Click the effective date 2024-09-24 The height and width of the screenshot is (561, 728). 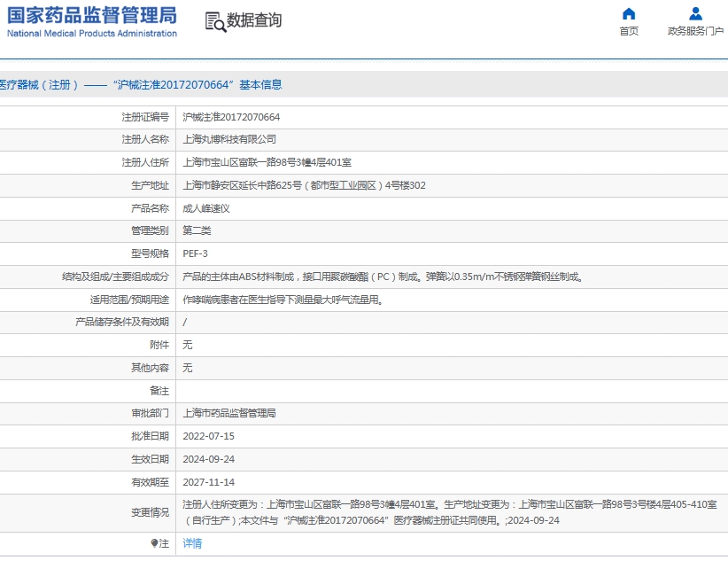208,459
